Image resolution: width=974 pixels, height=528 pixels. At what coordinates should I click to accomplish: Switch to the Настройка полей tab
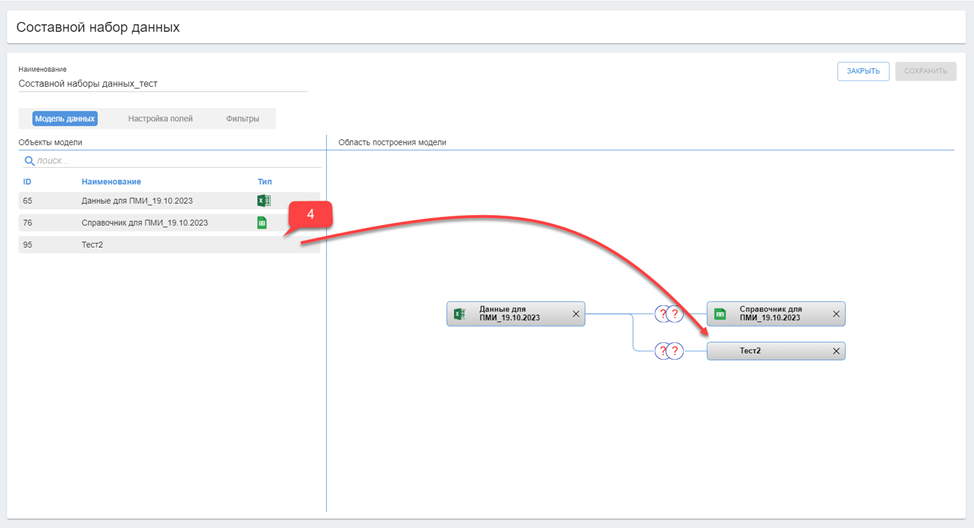tap(160, 119)
